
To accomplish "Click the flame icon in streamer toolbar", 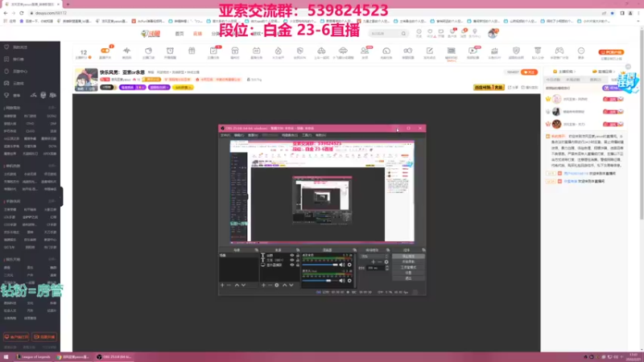I will 278,51.
